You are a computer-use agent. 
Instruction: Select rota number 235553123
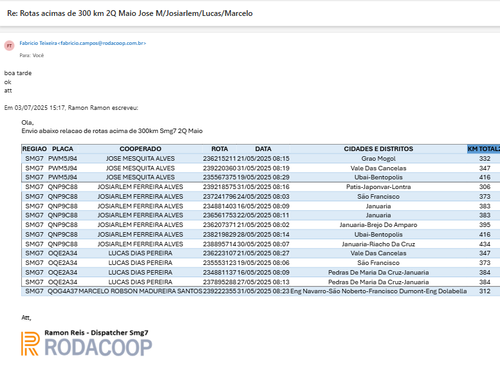point(219,263)
